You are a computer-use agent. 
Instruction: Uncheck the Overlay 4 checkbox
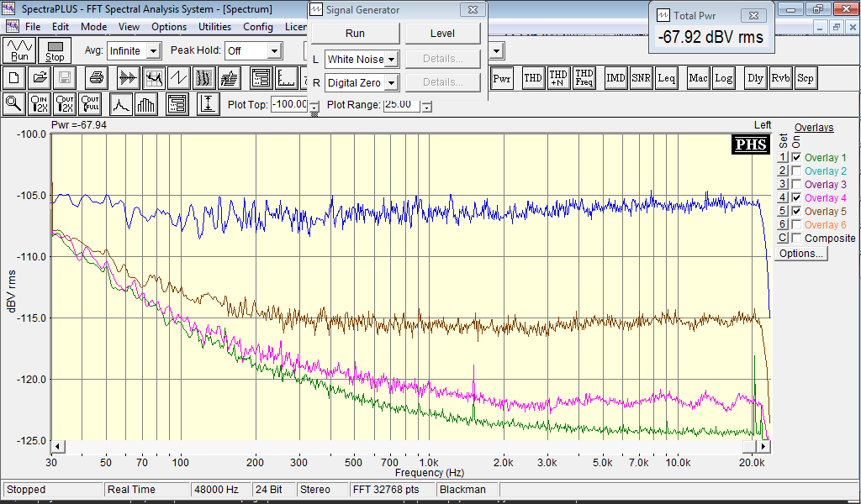tap(797, 198)
